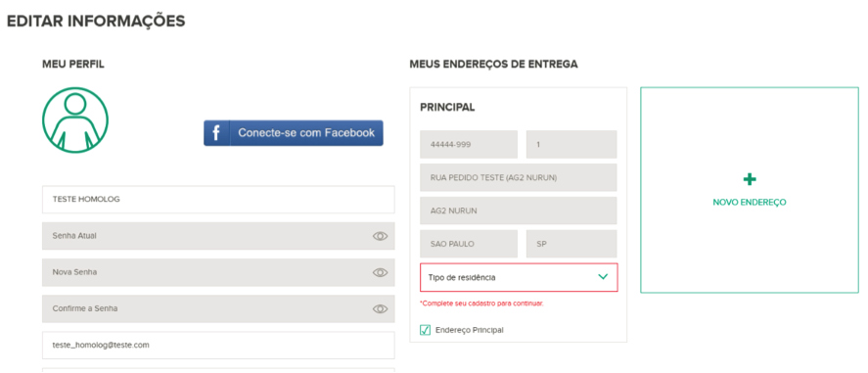Add a new address with Novo Endereço
868x373 pixels.
tap(750, 190)
